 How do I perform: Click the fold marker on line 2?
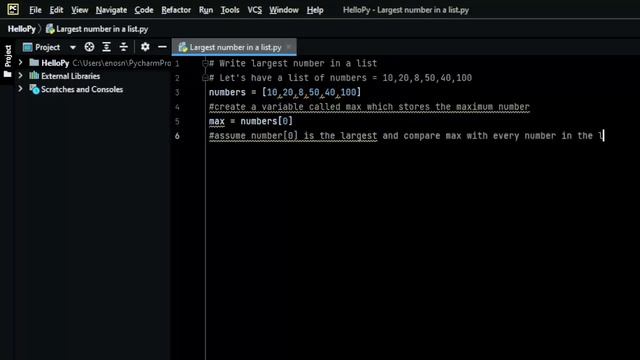[x=205, y=78]
